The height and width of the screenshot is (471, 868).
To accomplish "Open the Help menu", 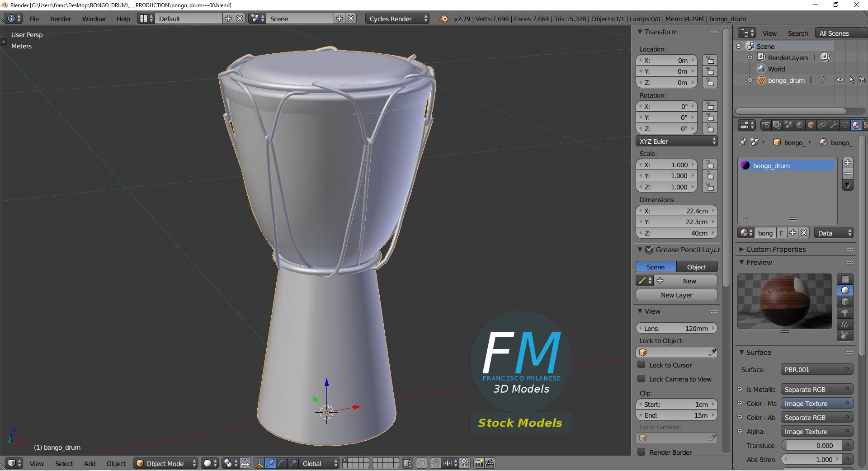I will tap(123, 19).
